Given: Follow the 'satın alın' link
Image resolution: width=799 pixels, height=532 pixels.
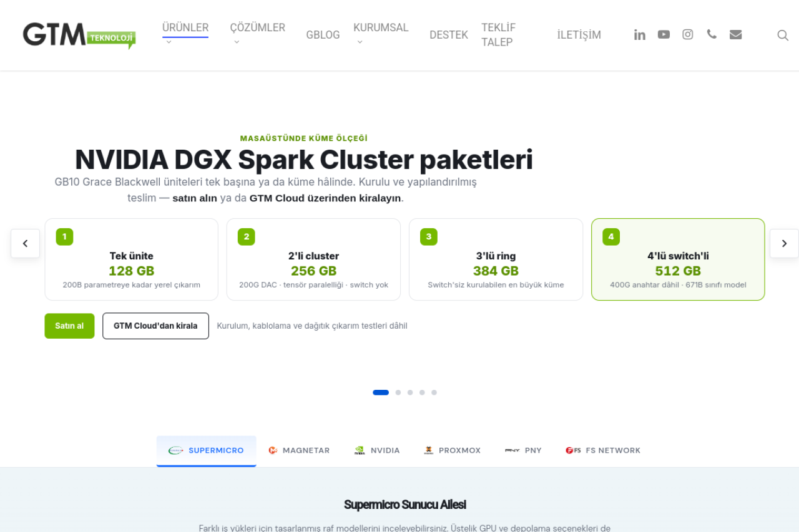Looking at the screenshot, I should pos(195,198).
